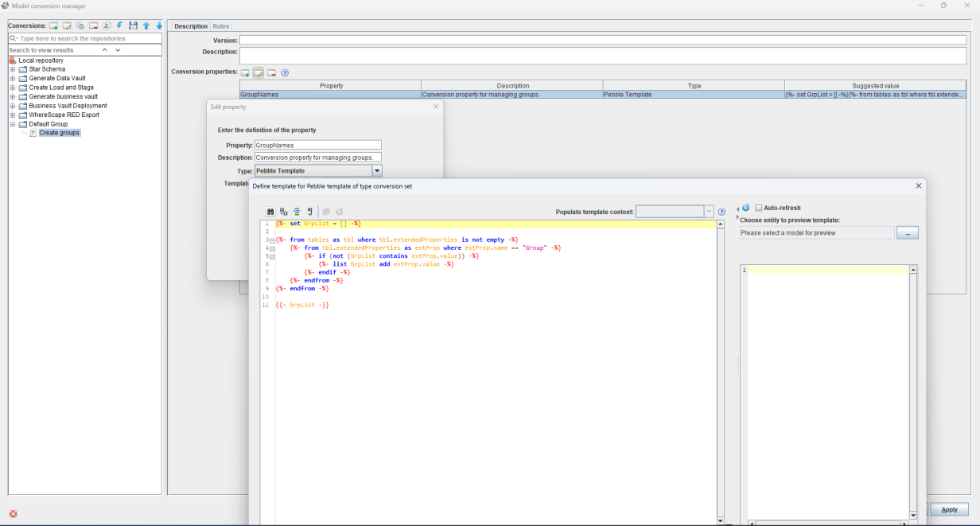Image resolution: width=980 pixels, height=526 pixels.
Task: Click the Apply button
Action: (949, 509)
